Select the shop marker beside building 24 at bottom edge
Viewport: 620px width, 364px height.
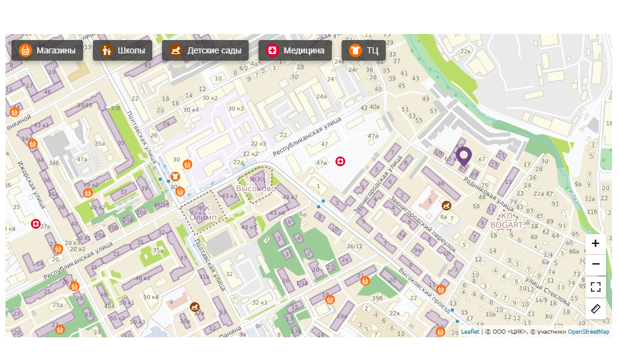click(440, 332)
